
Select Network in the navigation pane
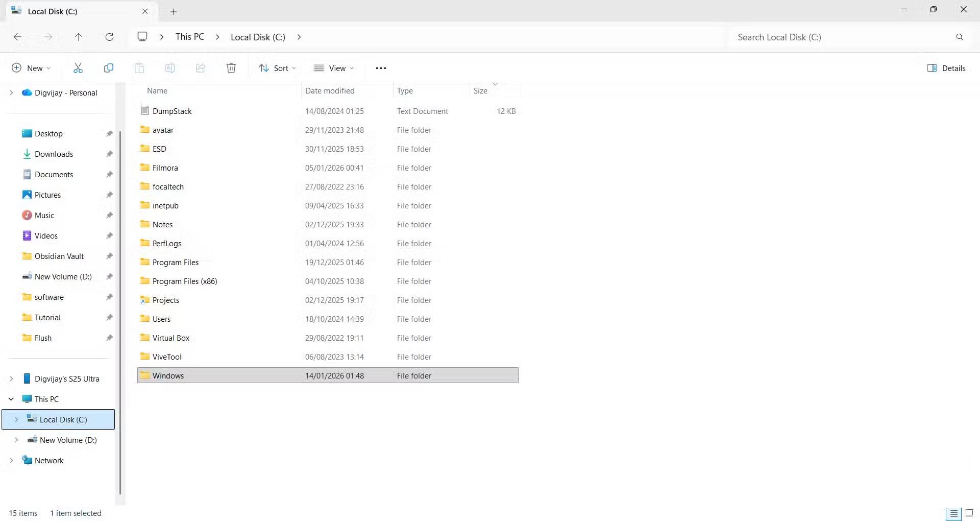[49, 461]
